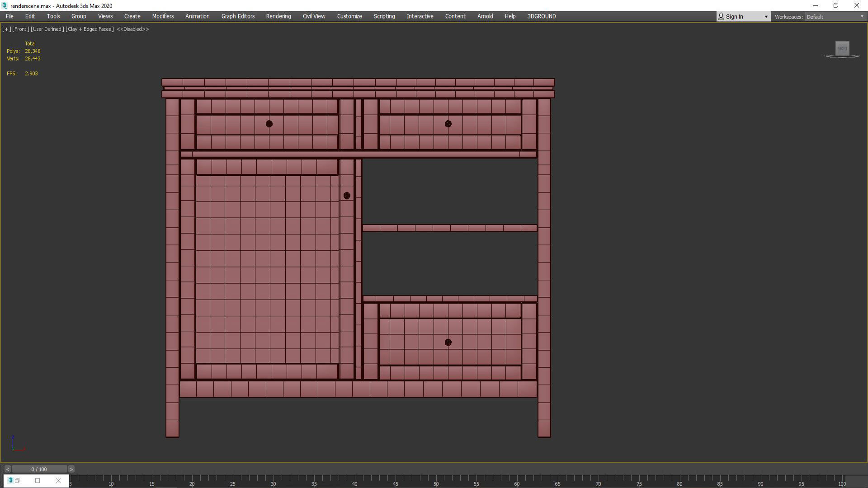Open the Modifiers menu

[x=163, y=16]
